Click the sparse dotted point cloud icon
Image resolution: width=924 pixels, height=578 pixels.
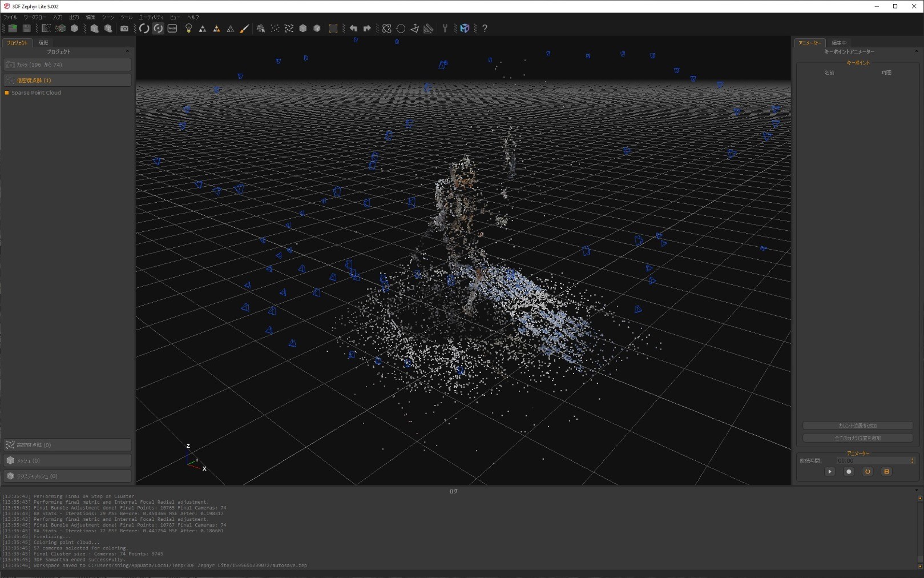pyautogui.click(x=275, y=29)
